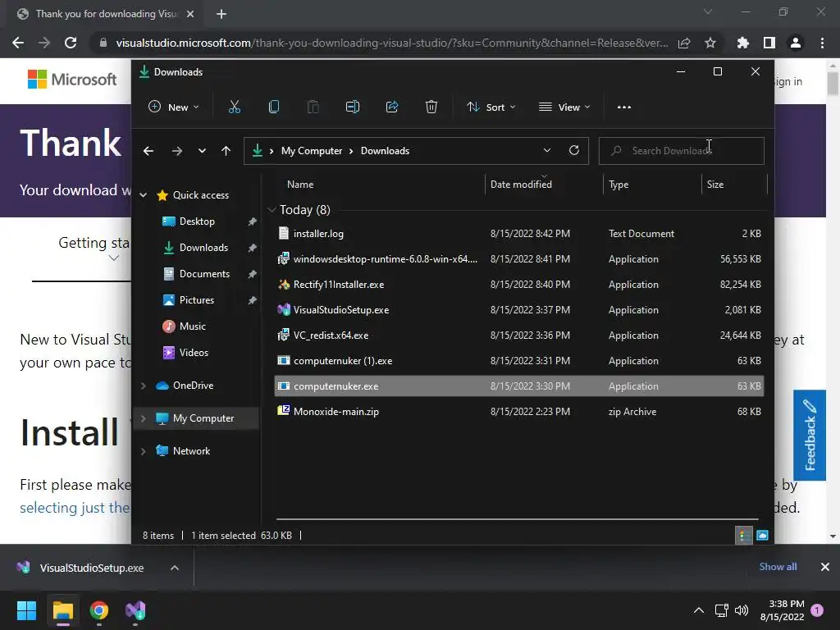Switch to details view in status bar
Screen dimensions: 840x630
tap(743, 535)
